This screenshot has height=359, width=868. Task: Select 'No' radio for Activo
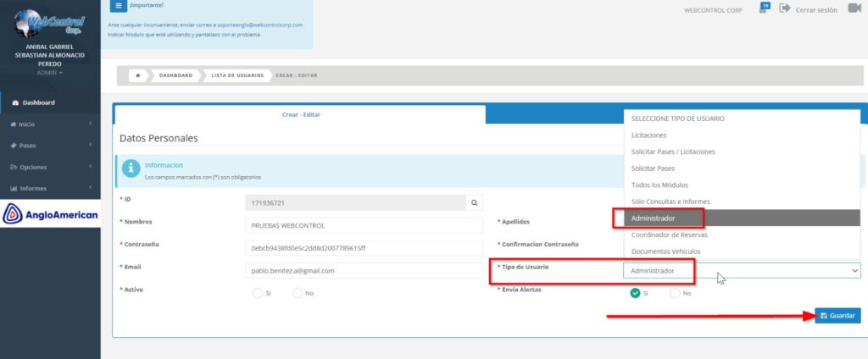(297, 293)
